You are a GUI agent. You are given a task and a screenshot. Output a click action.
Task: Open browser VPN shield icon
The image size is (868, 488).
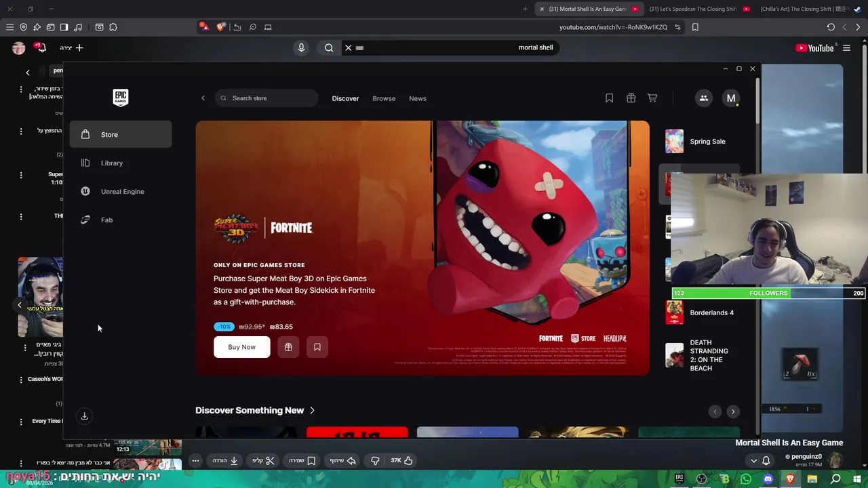23,27
